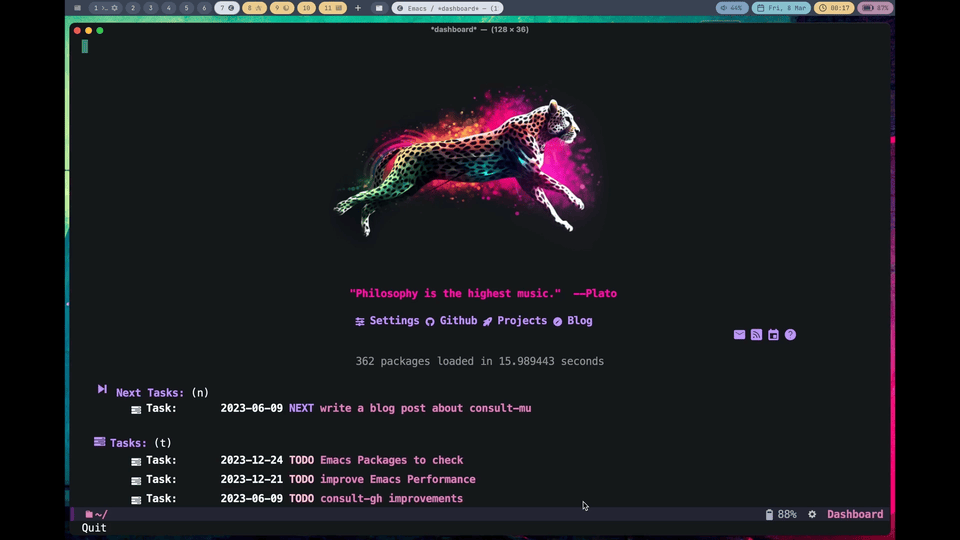This screenshot has width=960, height=540.
Task: Open task 'Emacs Packages to check'
Action: pos(391,460)
